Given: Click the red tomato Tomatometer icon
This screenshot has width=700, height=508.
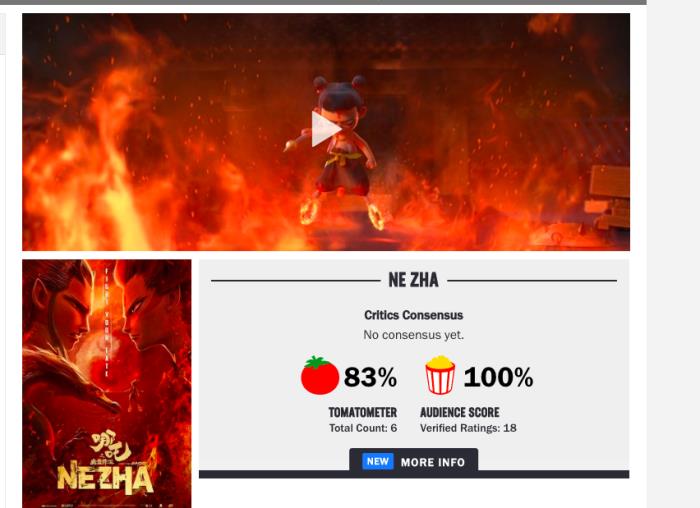Looking at the screenshot, I should [x=320, y=375].
